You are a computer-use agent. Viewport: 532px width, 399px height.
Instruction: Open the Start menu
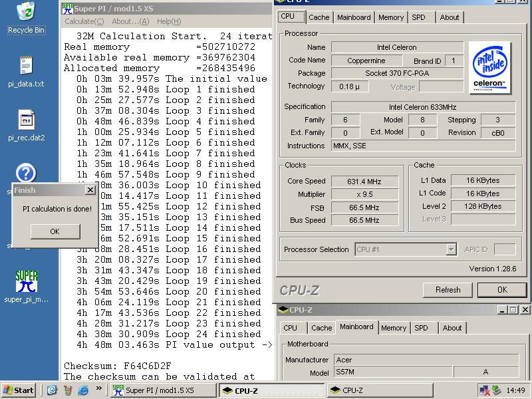point(19,390)
